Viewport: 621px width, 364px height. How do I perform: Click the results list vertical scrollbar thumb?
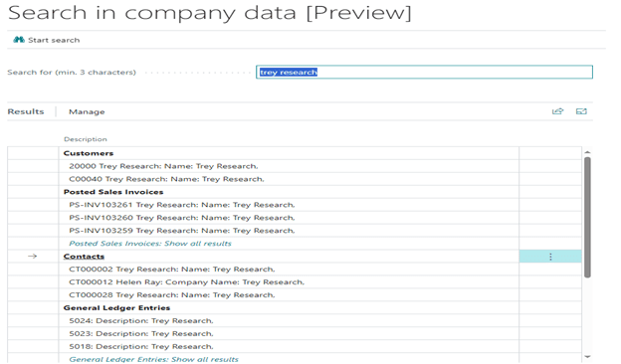click(587, 218)
